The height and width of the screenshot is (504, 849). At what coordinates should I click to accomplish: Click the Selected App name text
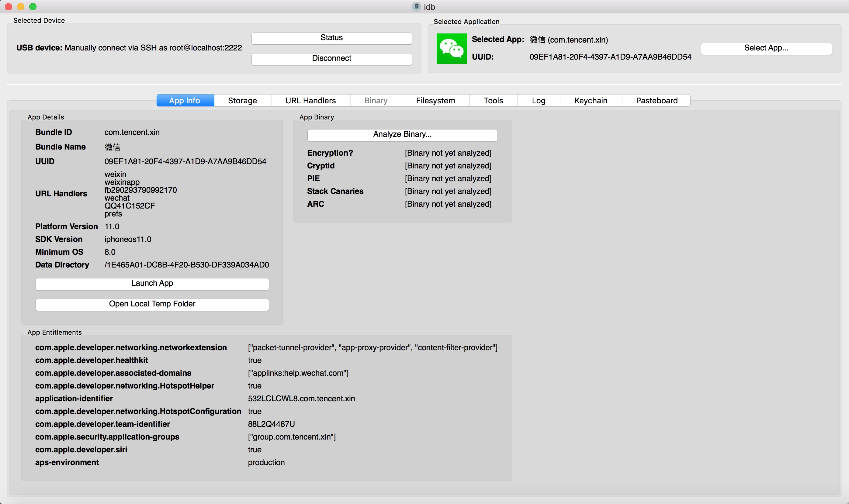pos(568,40)
